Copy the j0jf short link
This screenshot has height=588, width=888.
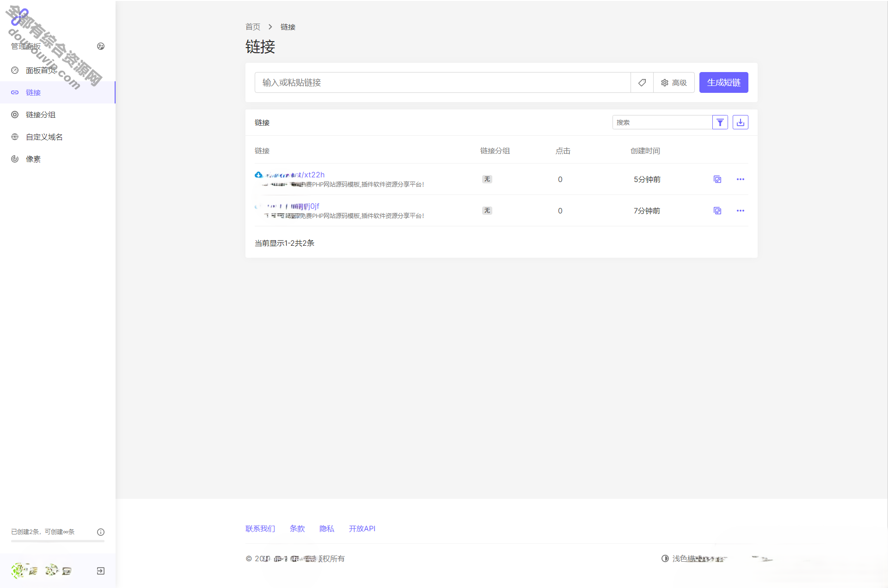pyautogui.click(x=717, y=211)
